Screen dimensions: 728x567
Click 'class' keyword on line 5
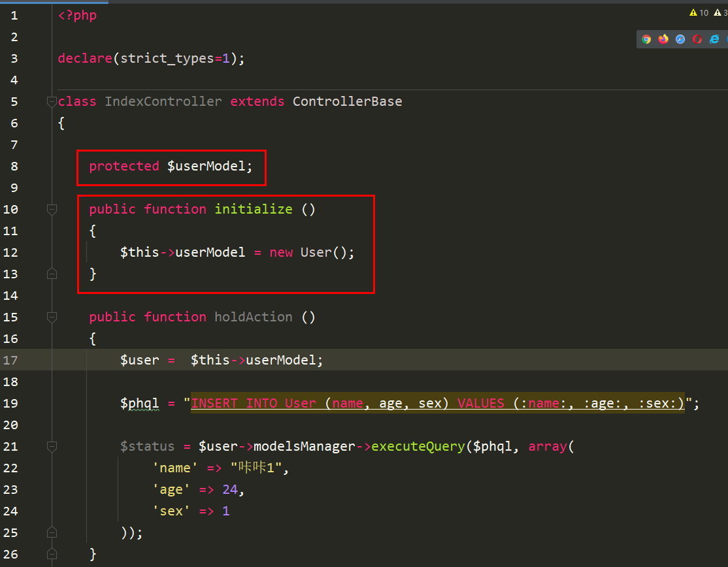[77, 102]
